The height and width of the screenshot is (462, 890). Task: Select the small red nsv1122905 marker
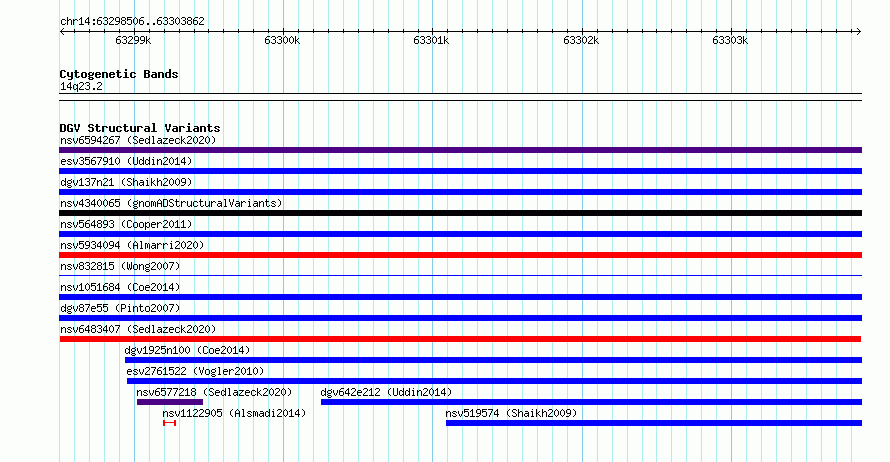169,423
